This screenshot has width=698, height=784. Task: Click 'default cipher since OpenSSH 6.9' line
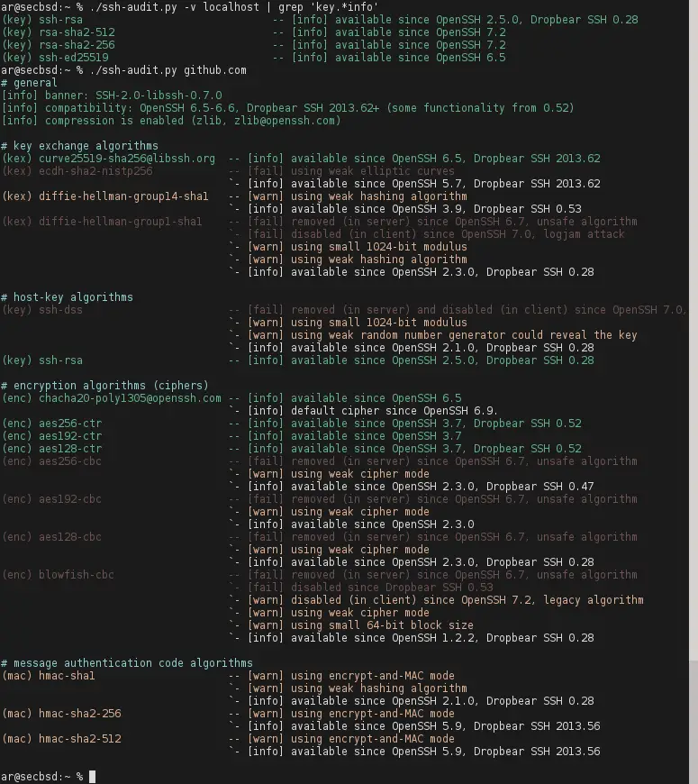click(x=363, y=411)
